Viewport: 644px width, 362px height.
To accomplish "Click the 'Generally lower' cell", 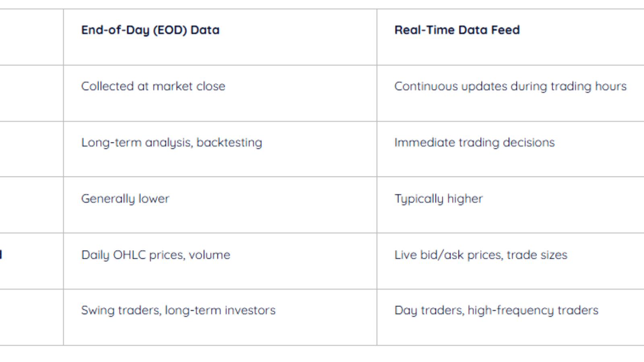I will [125, 199].
